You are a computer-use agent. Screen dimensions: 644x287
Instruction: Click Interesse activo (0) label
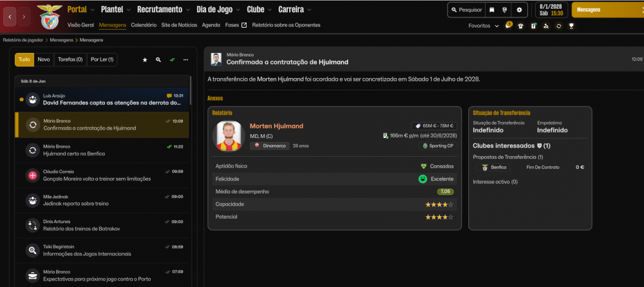[x=495, y=182]
